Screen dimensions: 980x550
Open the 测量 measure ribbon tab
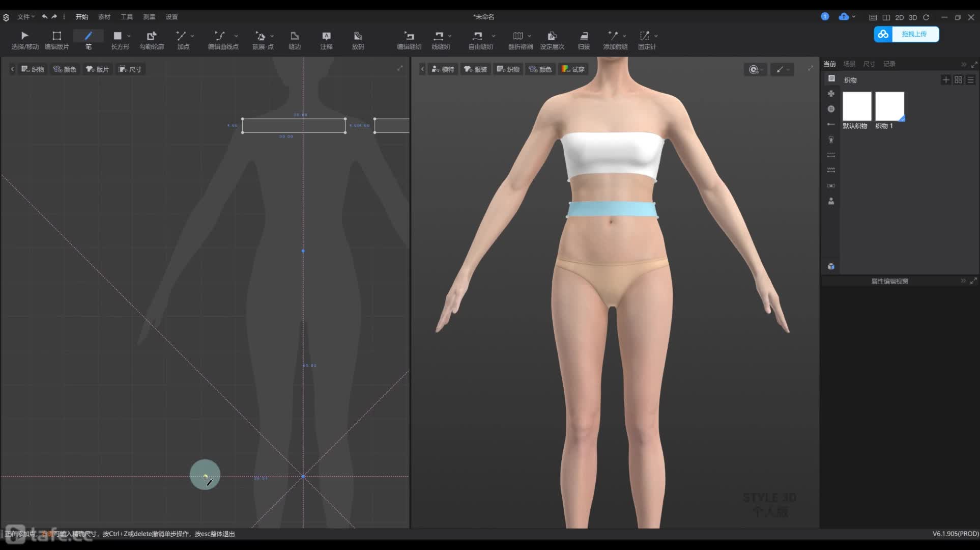point(149,17)
